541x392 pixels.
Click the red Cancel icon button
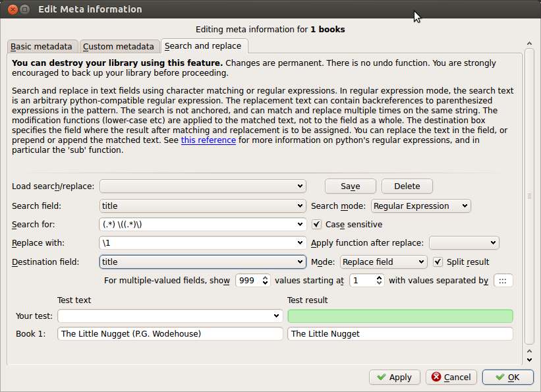[451, 377]
